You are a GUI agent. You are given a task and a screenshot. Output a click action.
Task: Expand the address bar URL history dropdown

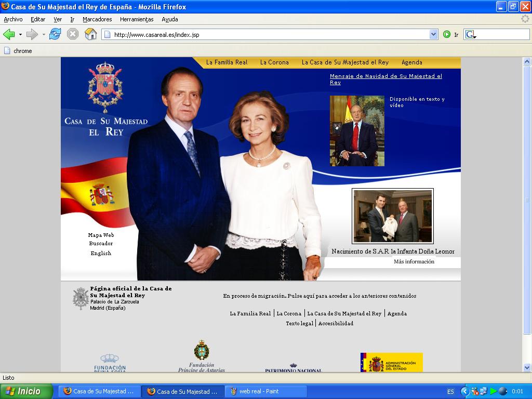click(433, 34)
